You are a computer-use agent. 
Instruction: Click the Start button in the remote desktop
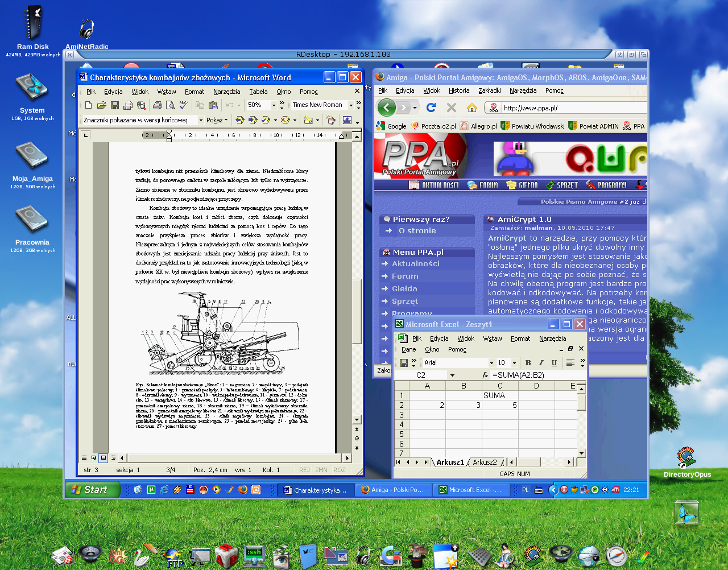[x=93, y=490]
